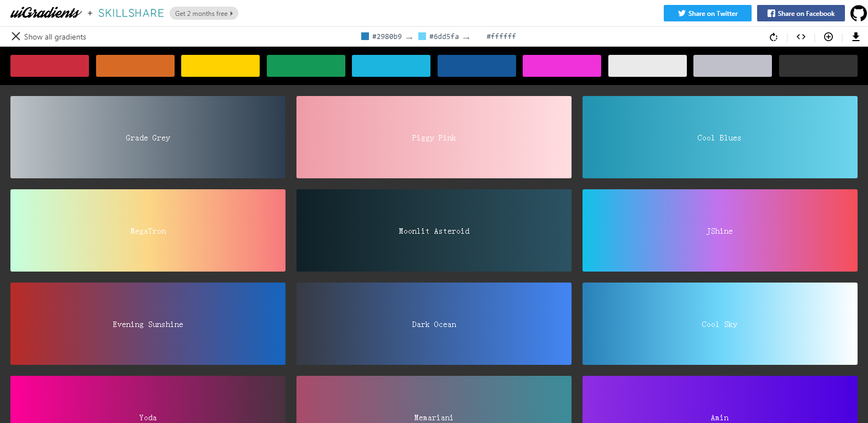Filter by the black color swatch

click(818, 66)
